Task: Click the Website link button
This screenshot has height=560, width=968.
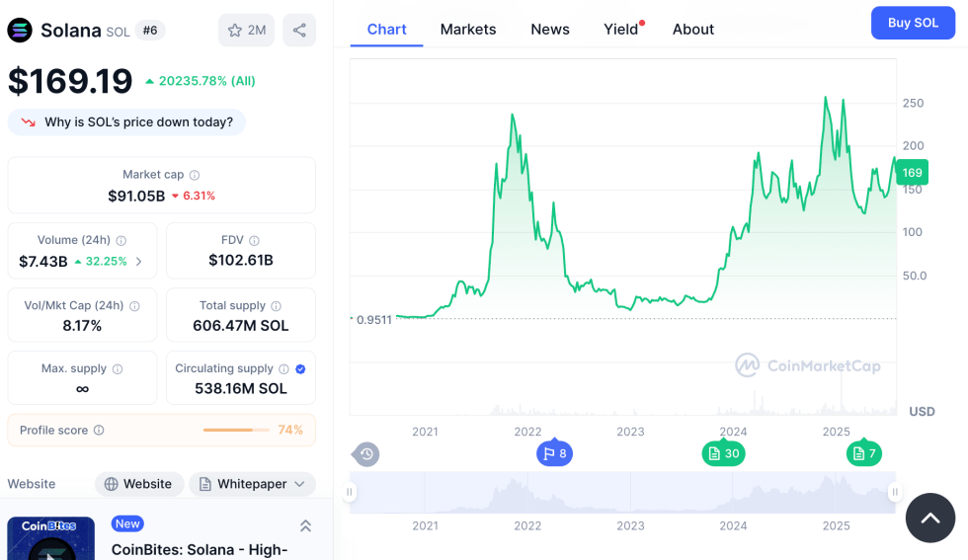Action: 138,484
